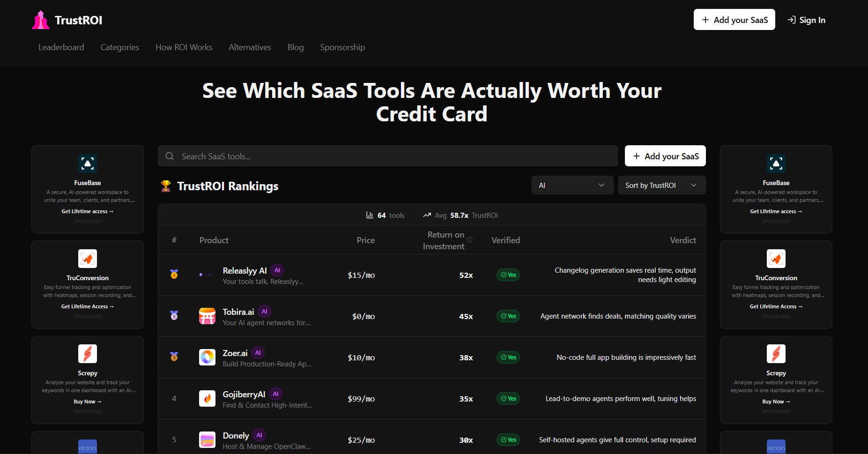
Task: Open the Zoer.ai product icon
Action: [x=207, y=357]
